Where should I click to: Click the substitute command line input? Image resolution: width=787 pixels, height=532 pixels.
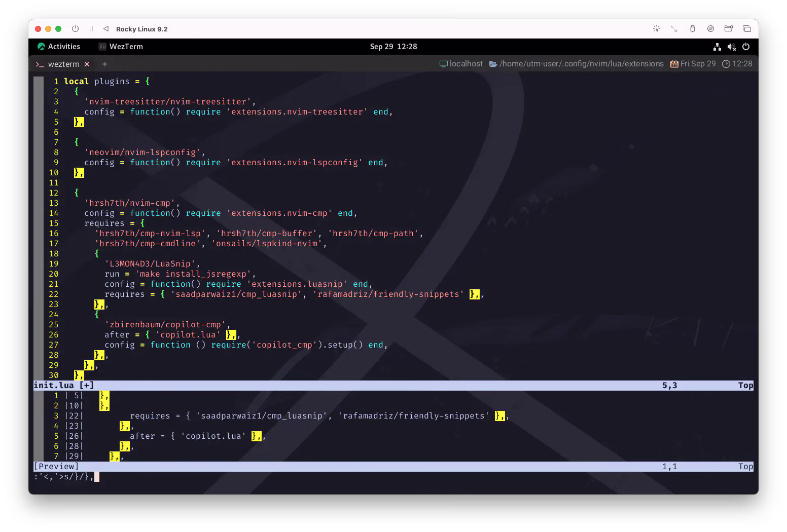click(393, 477)
